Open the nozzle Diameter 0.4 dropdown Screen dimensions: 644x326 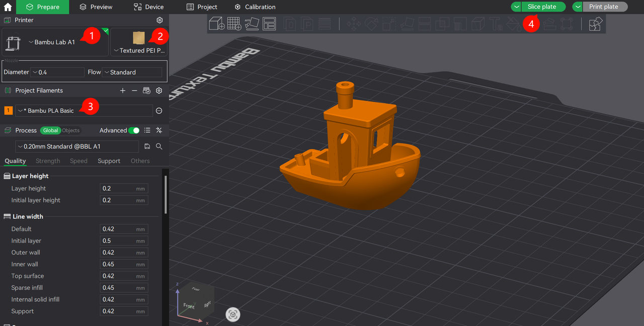(57, 72)
